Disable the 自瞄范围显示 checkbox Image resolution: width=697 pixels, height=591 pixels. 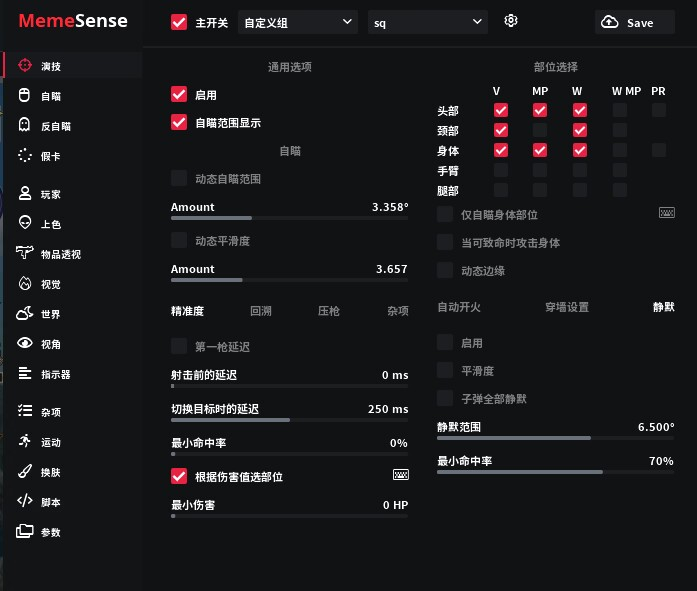pos(180,122)
